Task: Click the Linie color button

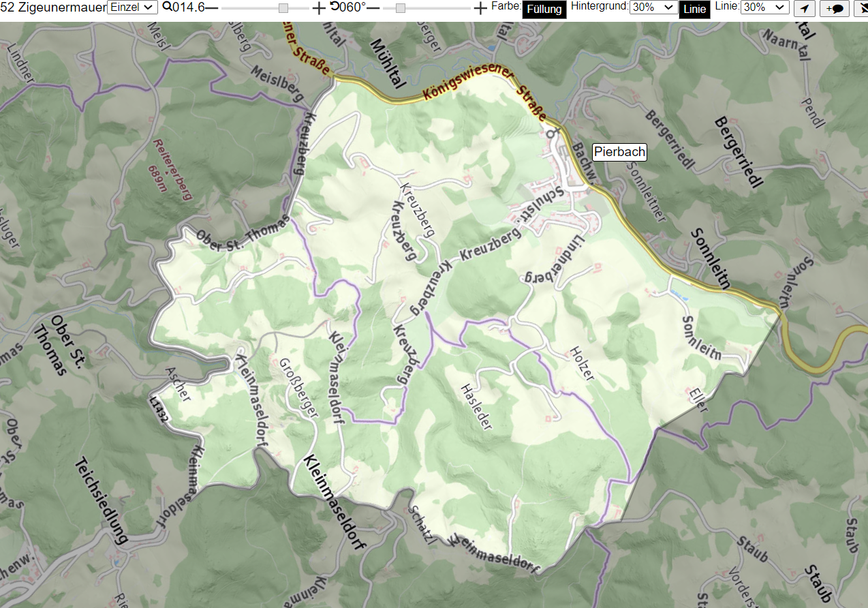Action: 695,10
